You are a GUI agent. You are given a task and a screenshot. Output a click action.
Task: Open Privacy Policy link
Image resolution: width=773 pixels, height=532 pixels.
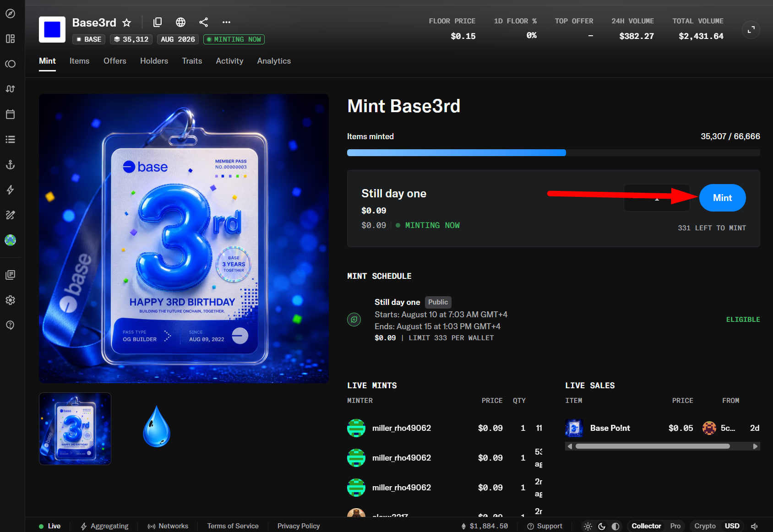pos(299,526)
